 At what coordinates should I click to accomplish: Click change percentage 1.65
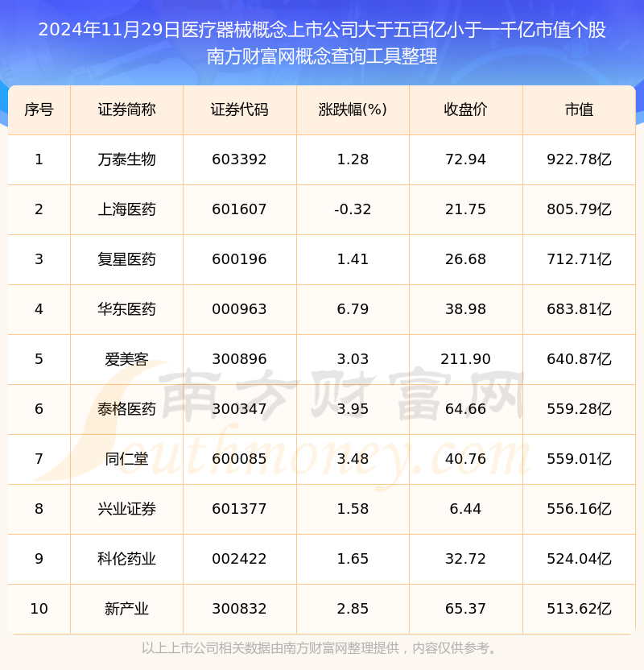click(353, 559)
